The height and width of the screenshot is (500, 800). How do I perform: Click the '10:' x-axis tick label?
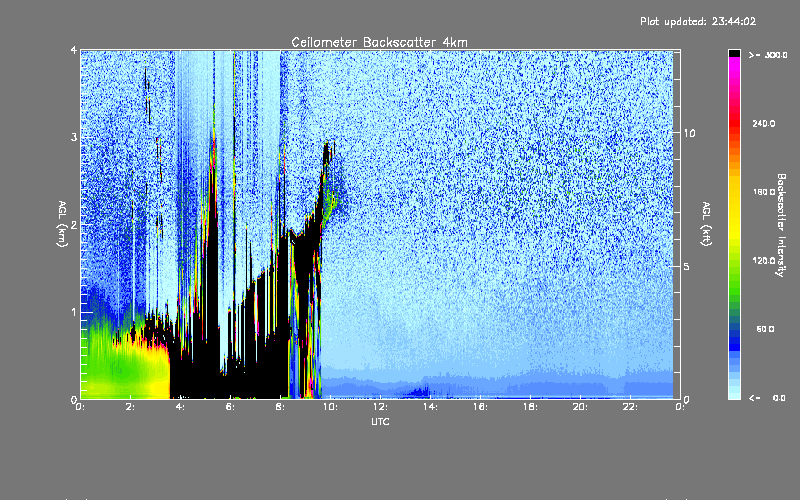click(330, 407)
